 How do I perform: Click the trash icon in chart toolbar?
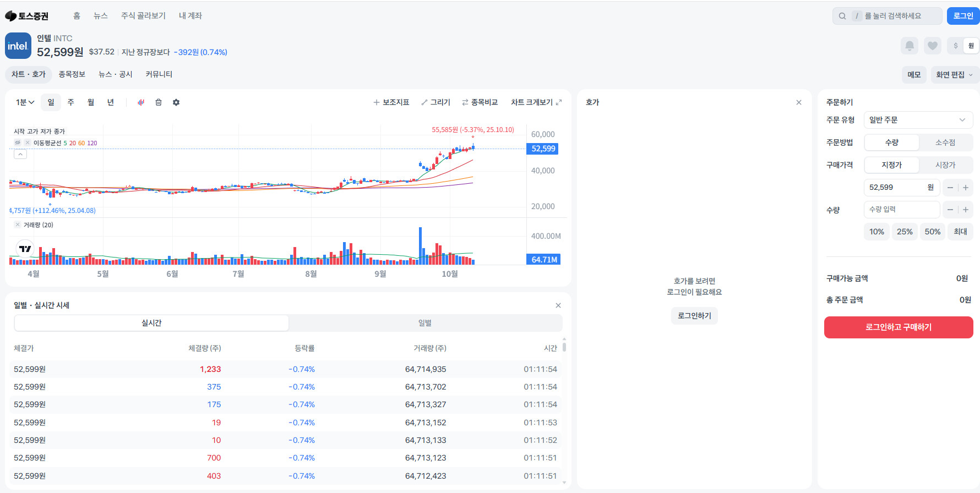[x=159, y=102]
